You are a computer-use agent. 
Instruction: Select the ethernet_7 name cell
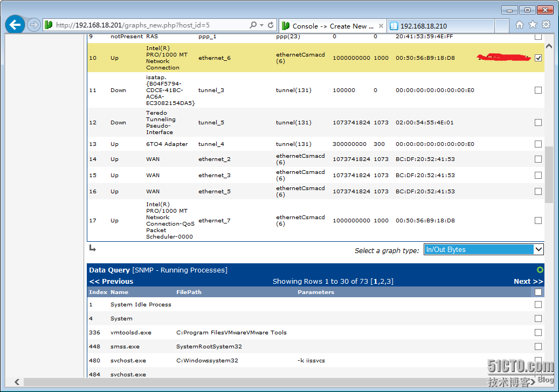click(x=215, y=221)
